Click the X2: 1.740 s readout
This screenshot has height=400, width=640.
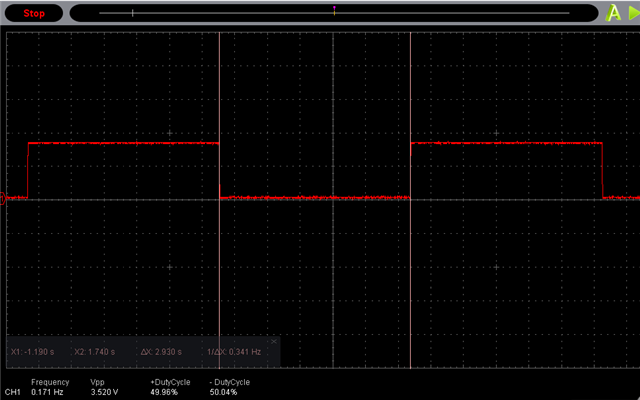[x=95, y=352]
